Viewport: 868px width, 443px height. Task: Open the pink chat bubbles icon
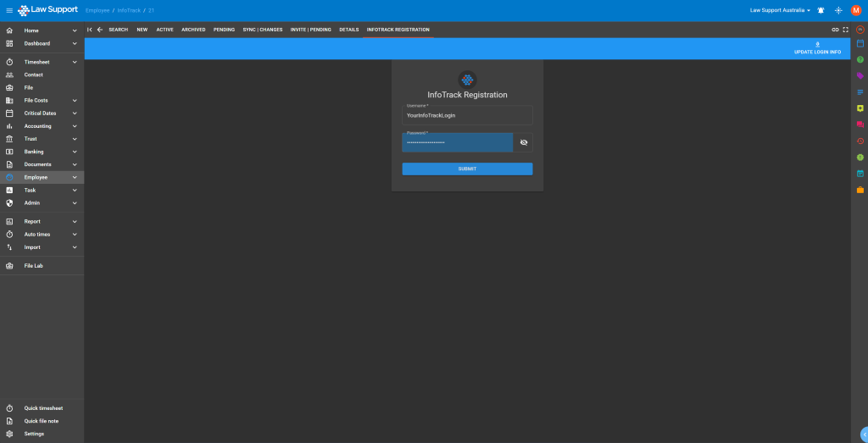(x=860, y=125)
